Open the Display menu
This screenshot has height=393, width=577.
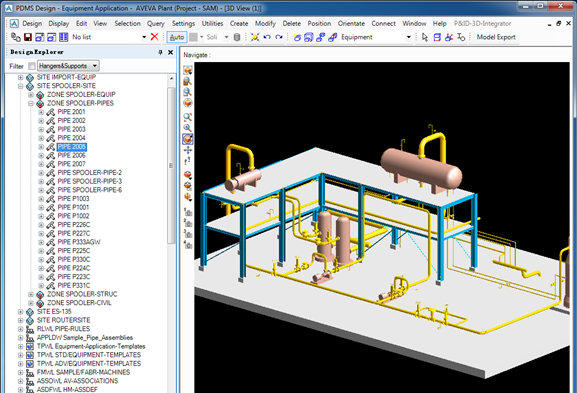pyautogui.click(x=59, y=24)
